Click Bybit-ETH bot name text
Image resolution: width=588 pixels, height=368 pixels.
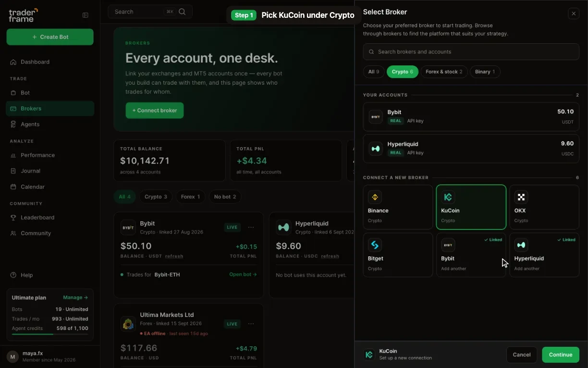tap(167, 275)
